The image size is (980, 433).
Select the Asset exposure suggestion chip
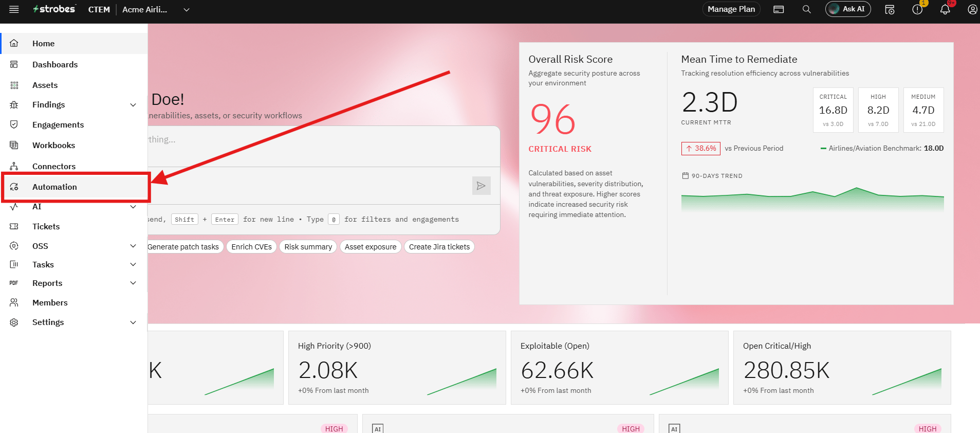[371, 247]
